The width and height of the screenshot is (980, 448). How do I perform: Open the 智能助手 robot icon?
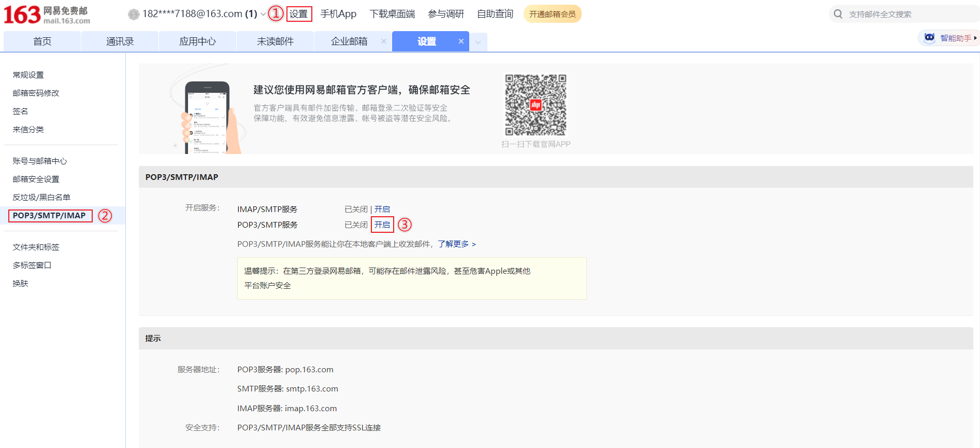(x=929, y=37)
